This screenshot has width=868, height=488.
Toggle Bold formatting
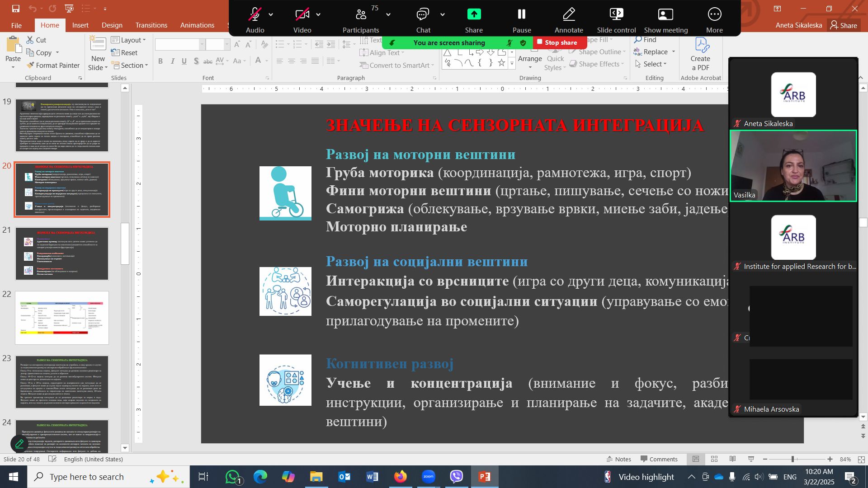160,61
